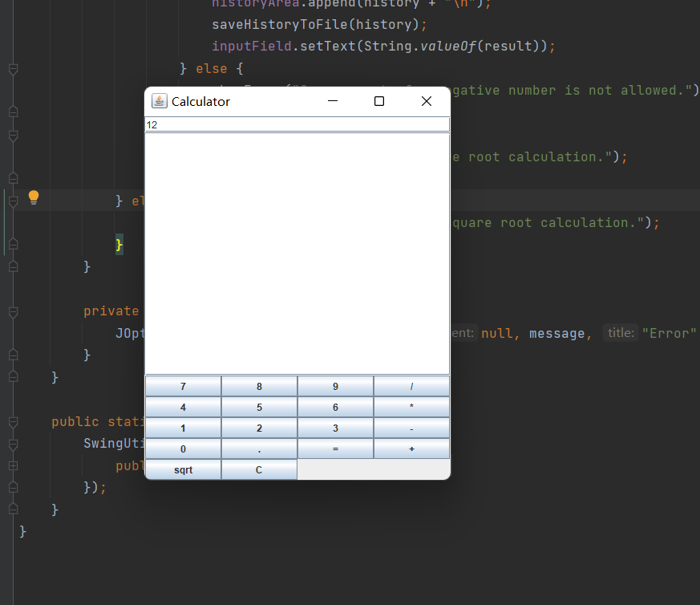Screen dimensions: 700x605
Task: Click 'SwingUti' text in the editor
Action: coord(114,443)
